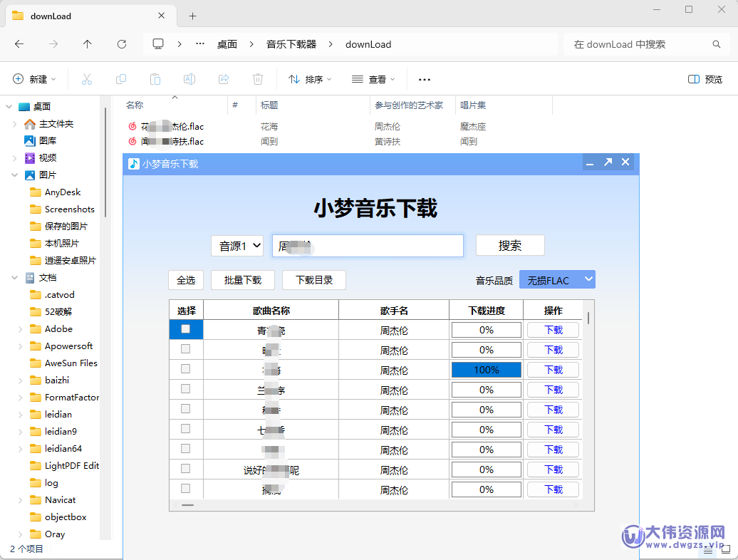
Task: Click the Copy icon in the toolbar
Action: click(121, 79)
